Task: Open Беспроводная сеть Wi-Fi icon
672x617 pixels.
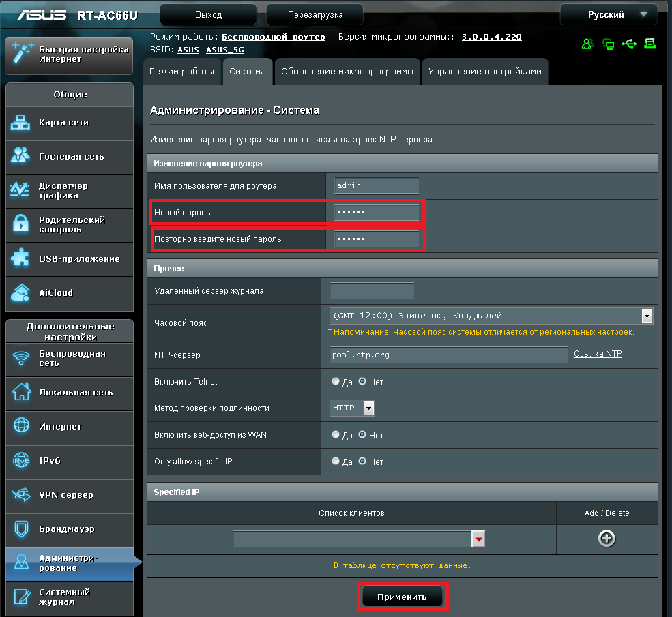Action: pyautogui.click(x=20, y=358)
